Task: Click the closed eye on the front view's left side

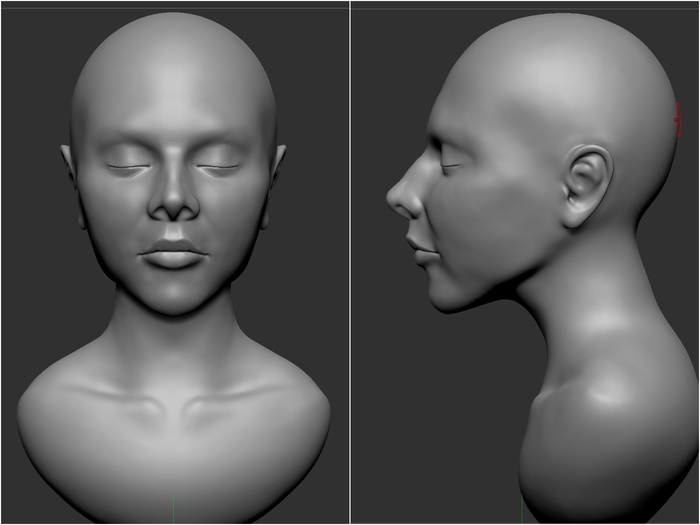Action: pyautogui.click(x=129, y=167)
